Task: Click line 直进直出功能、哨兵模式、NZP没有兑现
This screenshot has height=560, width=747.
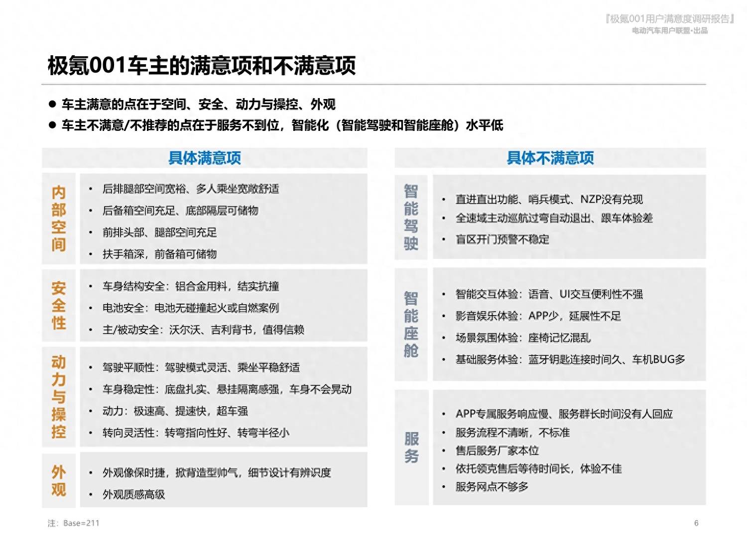Action: coord(549,200)
